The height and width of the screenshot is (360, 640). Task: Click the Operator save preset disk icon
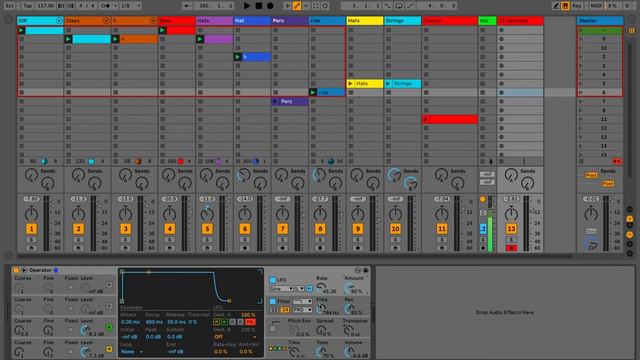(366, 270)
